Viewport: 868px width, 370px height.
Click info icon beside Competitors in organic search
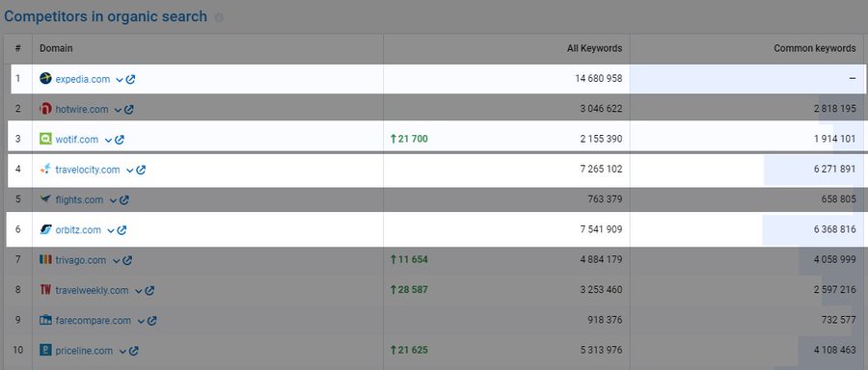(219, 17)
